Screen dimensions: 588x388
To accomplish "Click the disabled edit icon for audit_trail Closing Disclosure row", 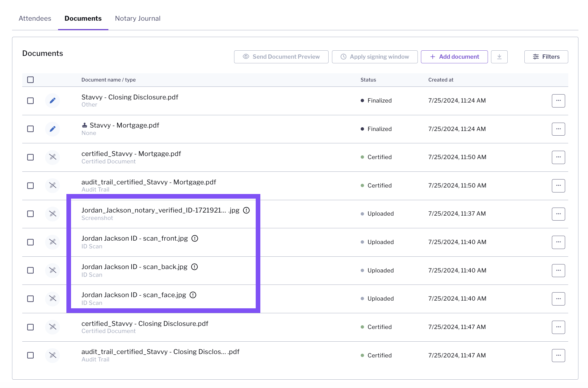I will click(52, 355).
